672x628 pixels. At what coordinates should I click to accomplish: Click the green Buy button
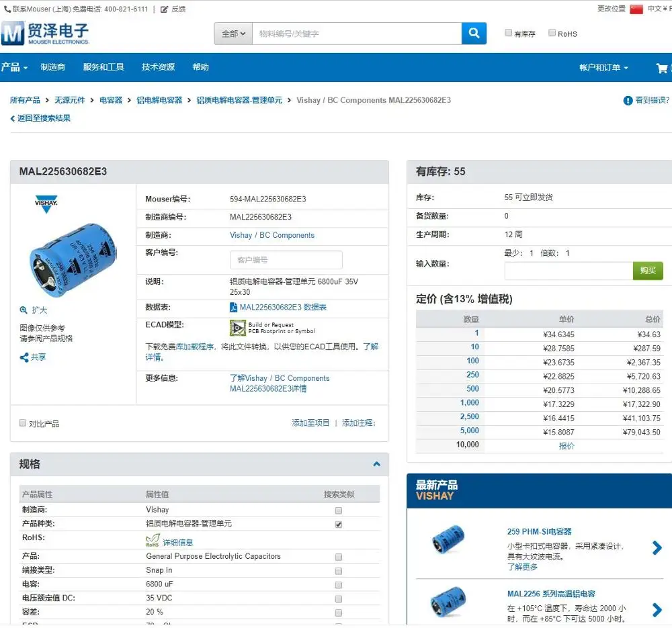pyautogui.click(x=648, y=270)
